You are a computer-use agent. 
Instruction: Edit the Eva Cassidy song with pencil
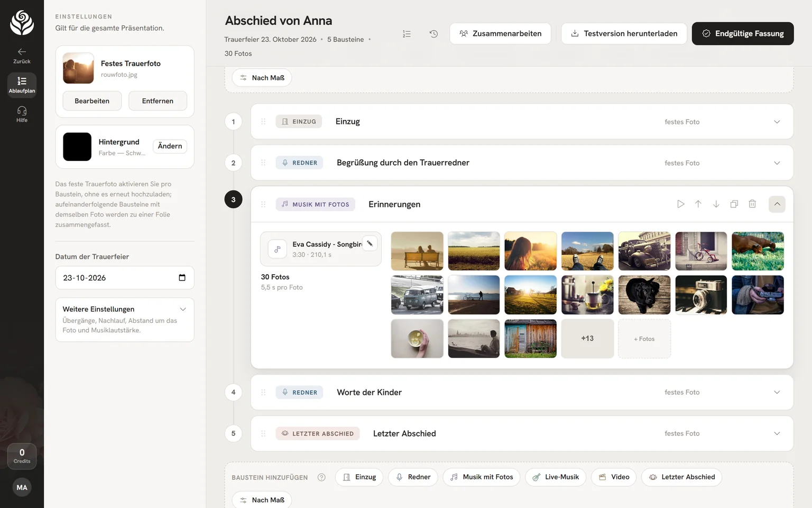(370, 243)
